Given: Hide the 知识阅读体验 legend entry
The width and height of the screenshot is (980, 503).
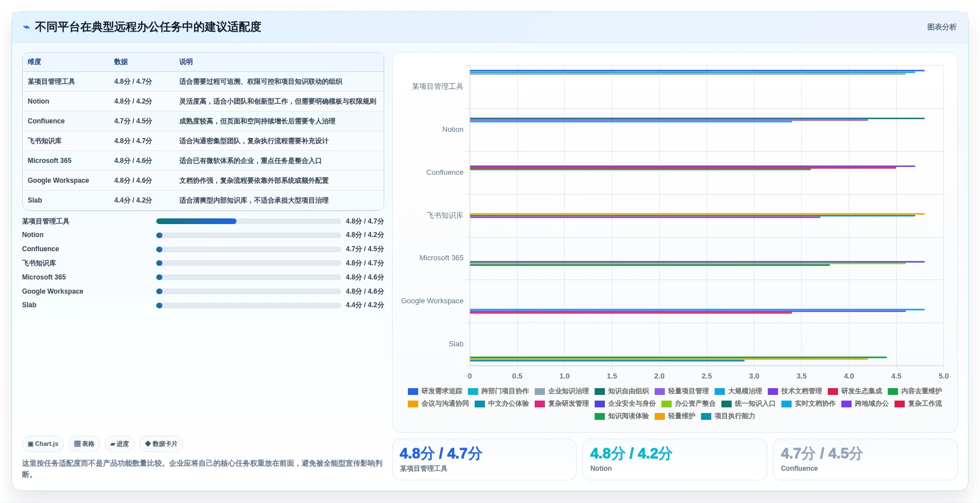Looking at the screenshot, I should point(622,416).
